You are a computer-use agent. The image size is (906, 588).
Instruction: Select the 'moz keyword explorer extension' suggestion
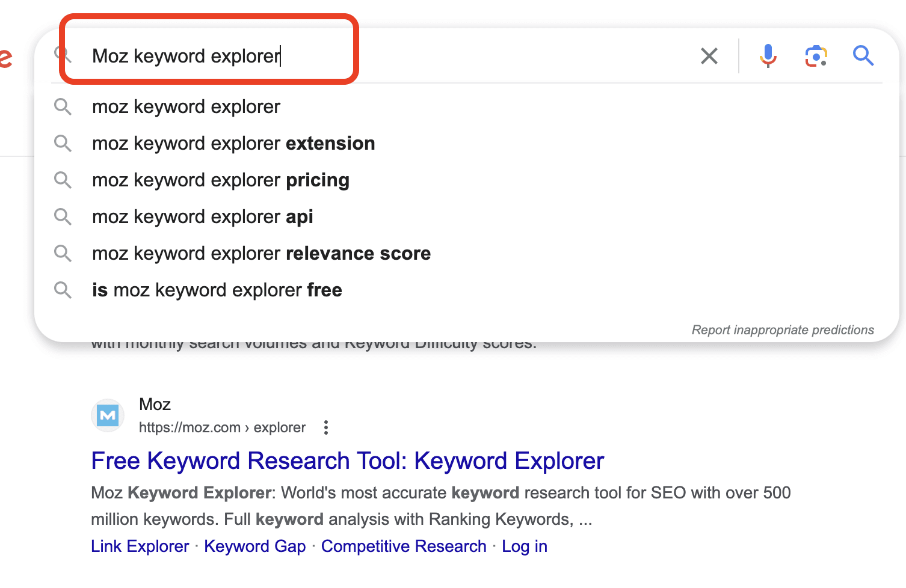[x=233, y=143]
